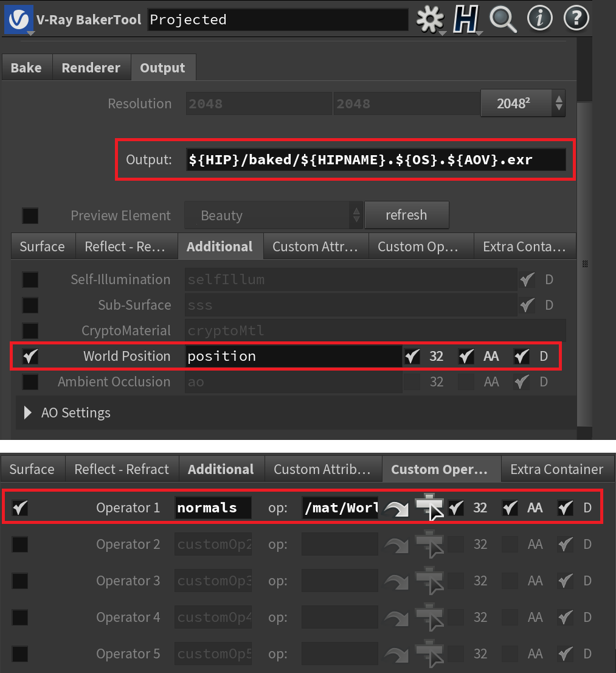Uncheck the Operator 1 checkbox
This screenshot has height=673, width=616.
19,507
